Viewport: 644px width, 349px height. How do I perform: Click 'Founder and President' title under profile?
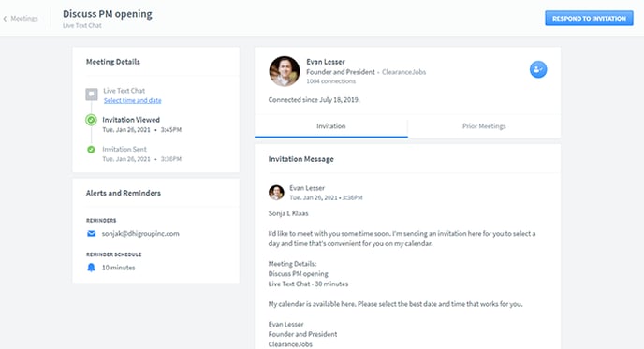click(341, 72)
